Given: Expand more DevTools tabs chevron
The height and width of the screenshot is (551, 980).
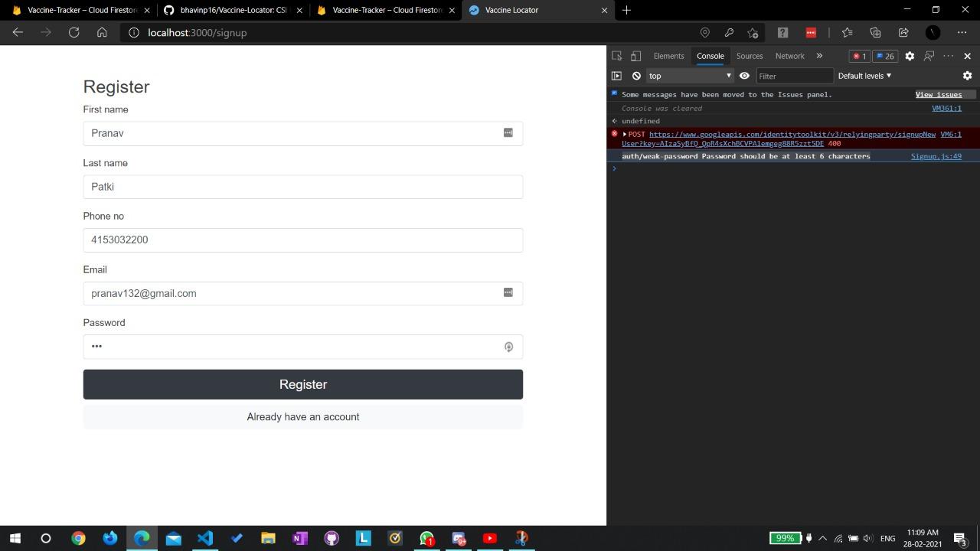Looking at the screenshot, I should click(819, 56).
